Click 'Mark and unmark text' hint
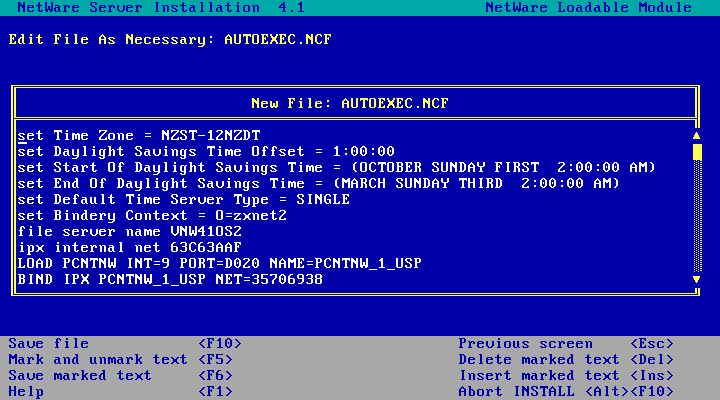The width and height of the screenshot is (720, 400). point(98,359)
